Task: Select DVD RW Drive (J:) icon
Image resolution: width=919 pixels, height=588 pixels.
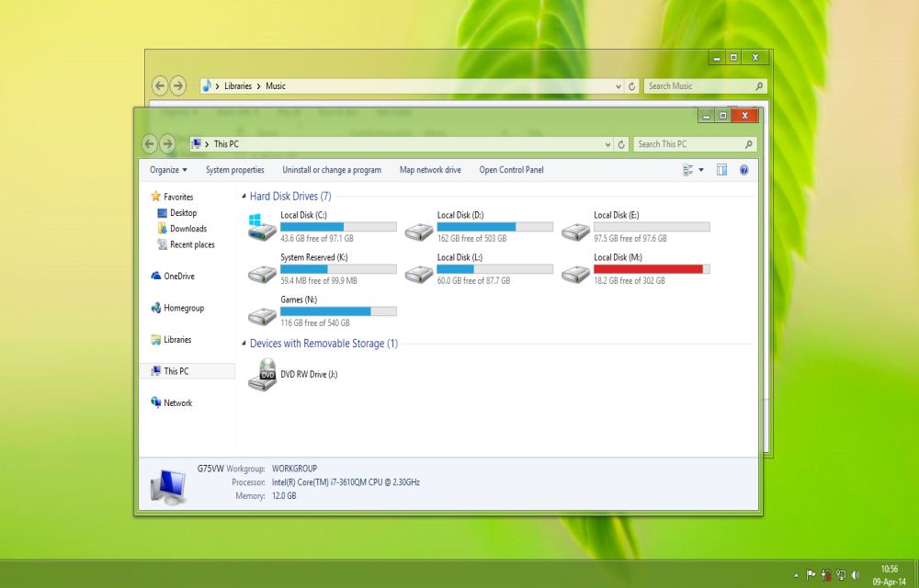Action: tap(262, 375)
